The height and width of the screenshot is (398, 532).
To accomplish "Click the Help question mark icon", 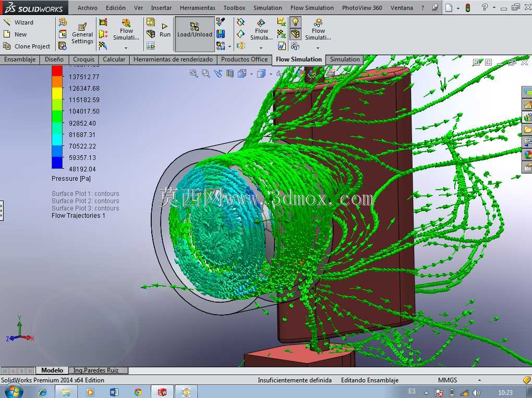I will (485, 7).
